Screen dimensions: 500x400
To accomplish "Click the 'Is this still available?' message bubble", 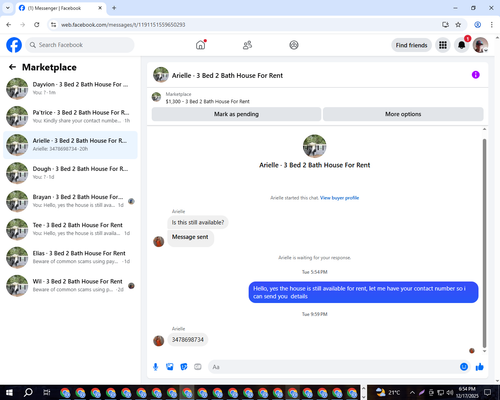I will click(x=198, y=222).
